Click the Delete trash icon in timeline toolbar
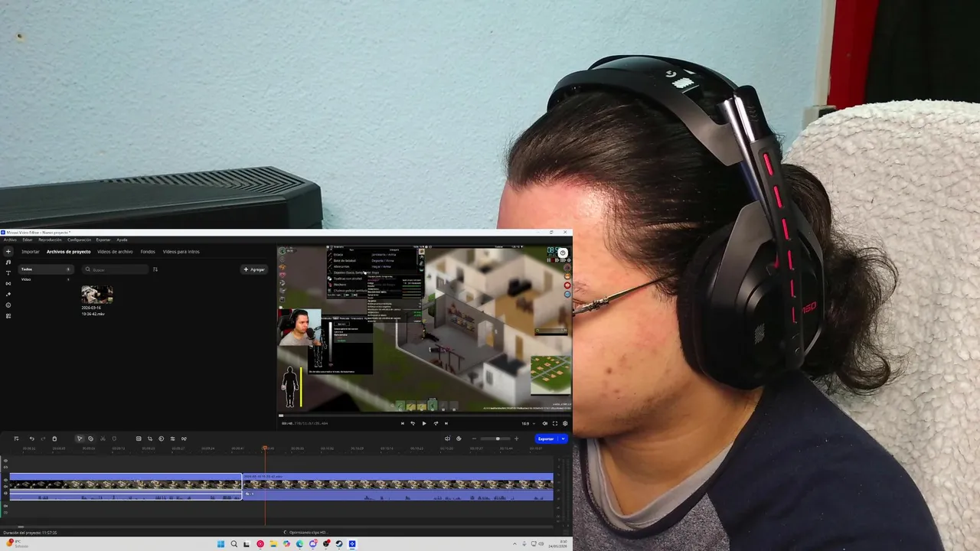 coord(54,439)
